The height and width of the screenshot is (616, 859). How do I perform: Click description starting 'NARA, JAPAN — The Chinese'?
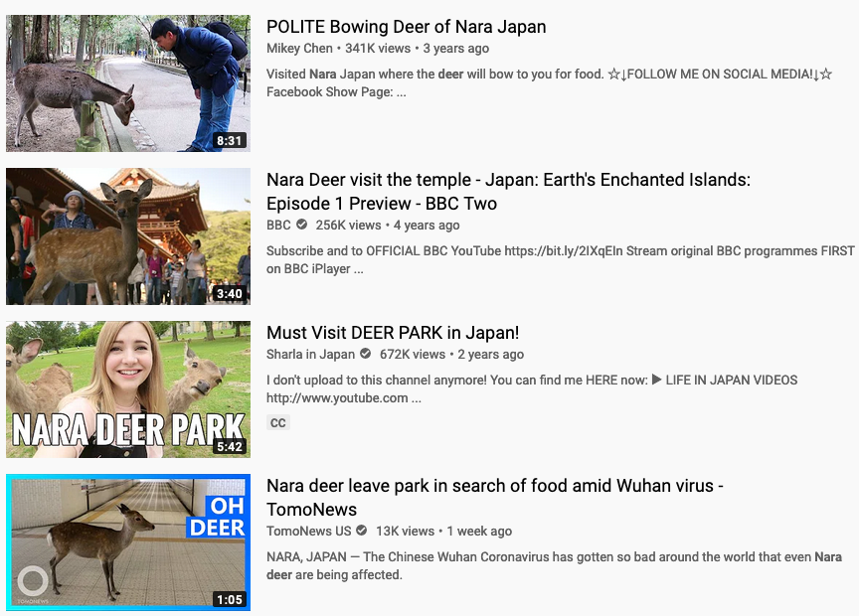click(555, 565)
